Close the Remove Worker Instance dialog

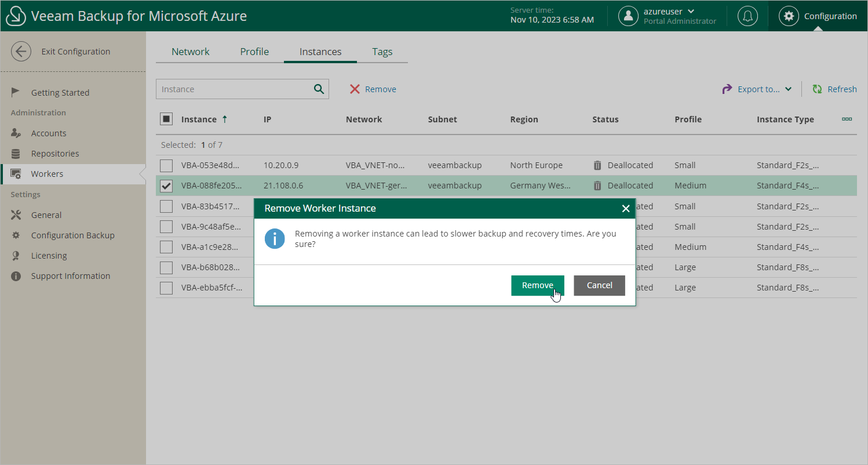click(626, 208)
